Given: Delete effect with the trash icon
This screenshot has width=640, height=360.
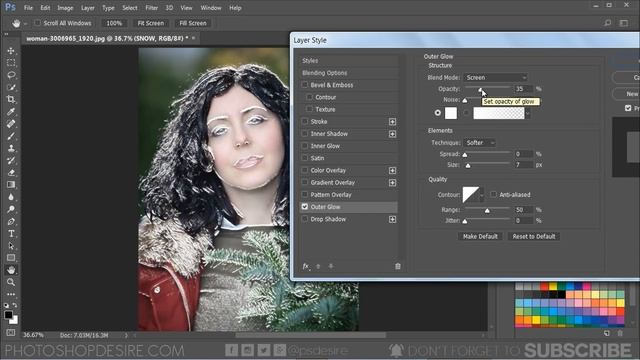Looking at the screenshot, I should pos(398,267).
